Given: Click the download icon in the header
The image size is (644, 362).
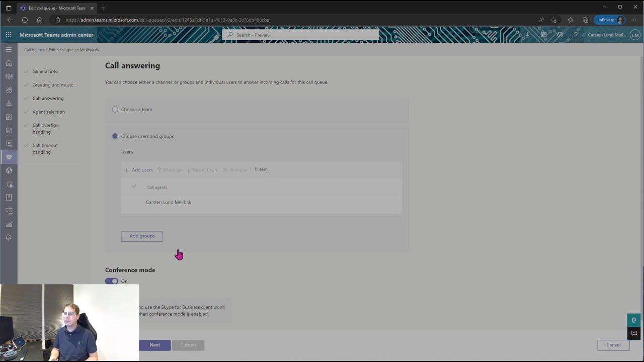Looking at the screenshot, I should click(527, 35).
